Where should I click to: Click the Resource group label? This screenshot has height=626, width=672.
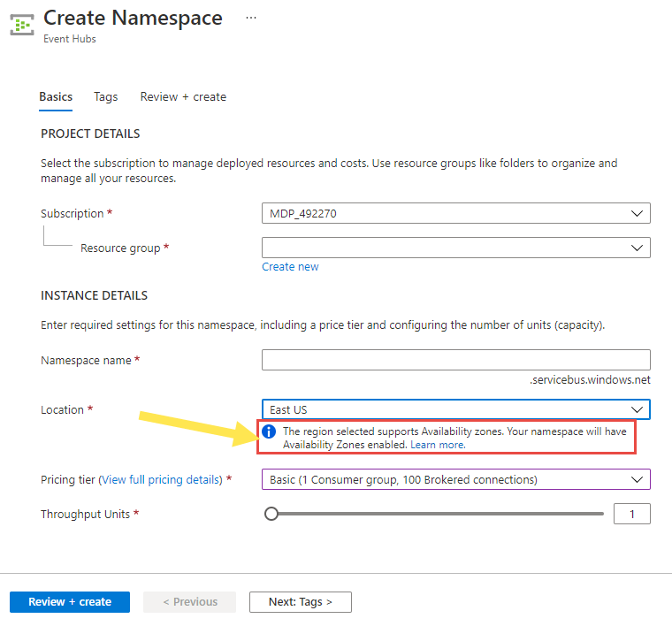pyautogui.click(x=120, y=248)
